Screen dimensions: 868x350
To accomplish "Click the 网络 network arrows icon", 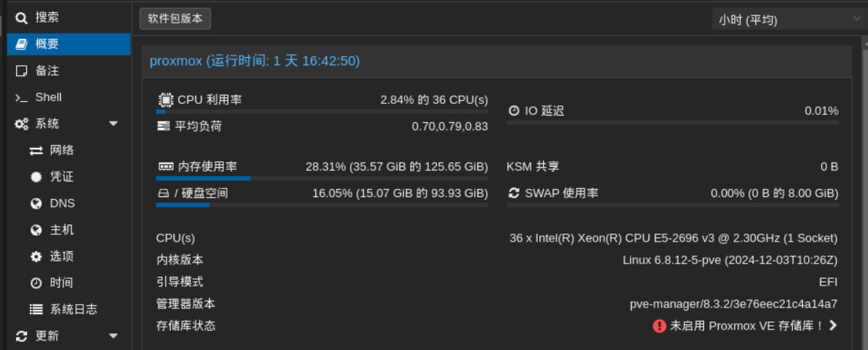I will click(x=36, y=151).
